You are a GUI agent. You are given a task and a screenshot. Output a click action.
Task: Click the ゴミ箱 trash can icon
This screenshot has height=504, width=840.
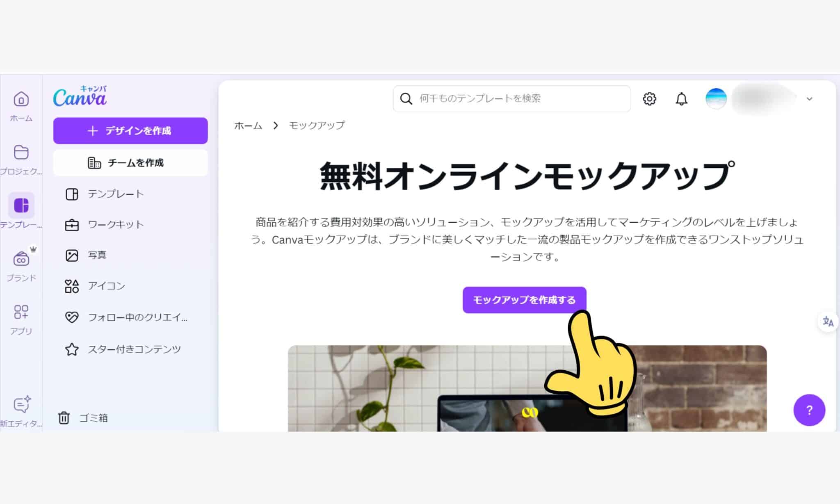pos(64,418)
